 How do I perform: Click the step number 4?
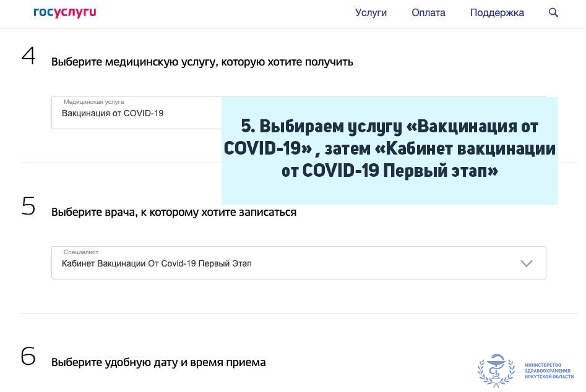[28, 56]
